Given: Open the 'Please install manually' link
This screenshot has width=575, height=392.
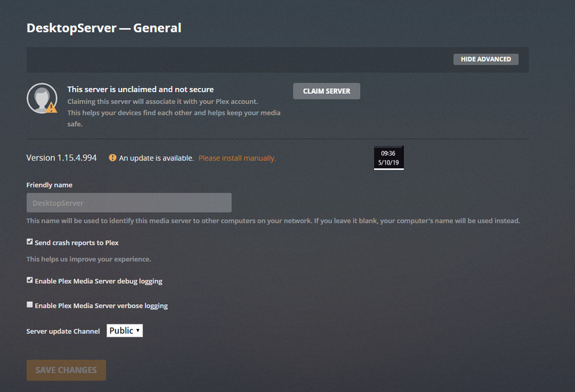Looking at the screenshot, I should pyautogui.click(x=237, y=158).
